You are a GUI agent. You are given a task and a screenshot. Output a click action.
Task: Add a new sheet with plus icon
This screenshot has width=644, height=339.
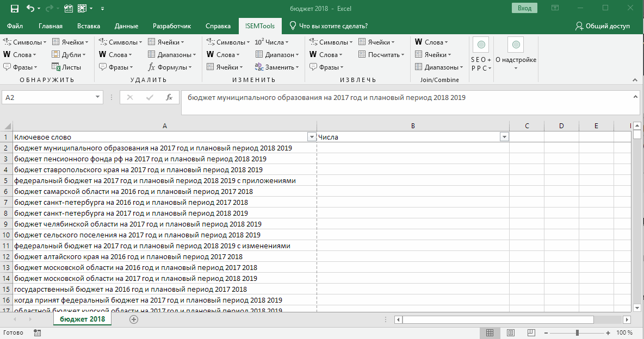134,319
